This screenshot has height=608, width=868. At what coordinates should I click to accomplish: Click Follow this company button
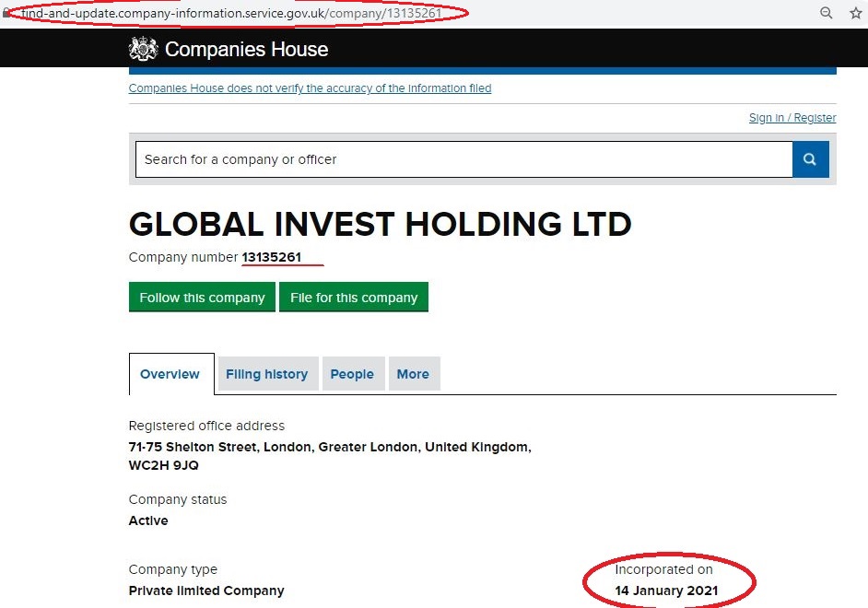tap(202, 298)
